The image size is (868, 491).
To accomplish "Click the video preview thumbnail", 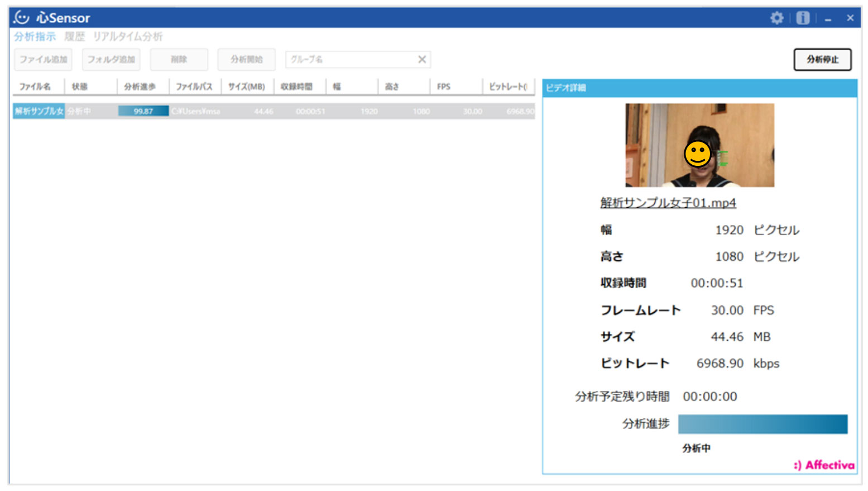I will [699, 145].
